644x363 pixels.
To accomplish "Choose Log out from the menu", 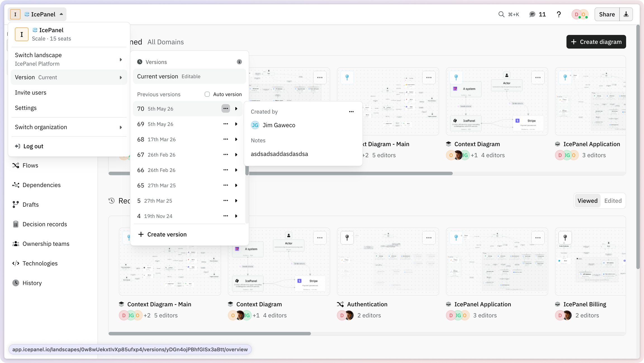I will (69, 146).
